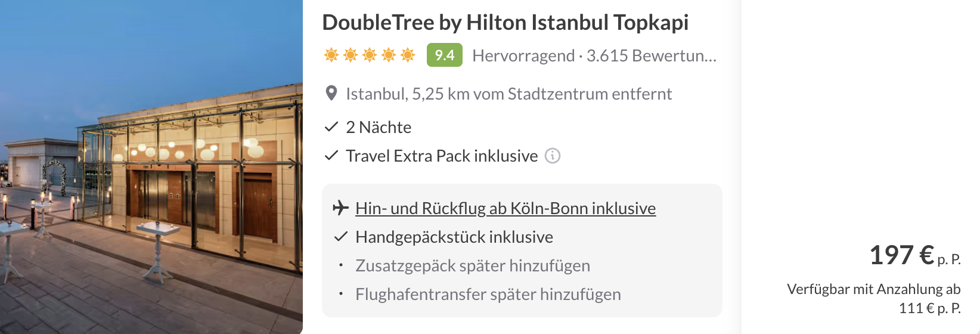This screenshot has height=334, width=980.
Task: Click Hervorragend 3.615 Bewertungen text
Action: pos(594,56)
